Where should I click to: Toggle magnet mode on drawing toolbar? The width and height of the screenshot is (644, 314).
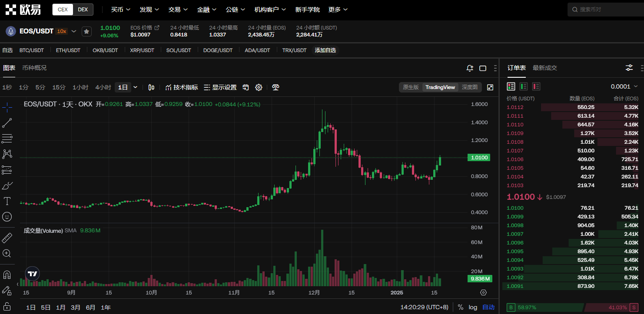click(7, 275)
